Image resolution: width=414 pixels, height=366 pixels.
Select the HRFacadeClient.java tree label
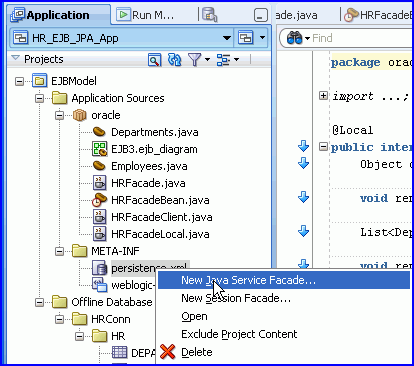[x=162, y=217]
